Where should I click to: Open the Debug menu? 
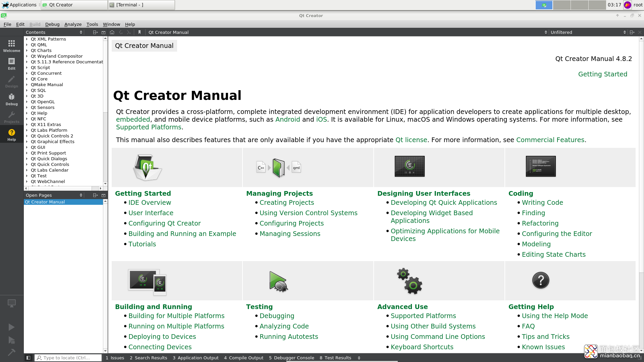coord(52,24)
